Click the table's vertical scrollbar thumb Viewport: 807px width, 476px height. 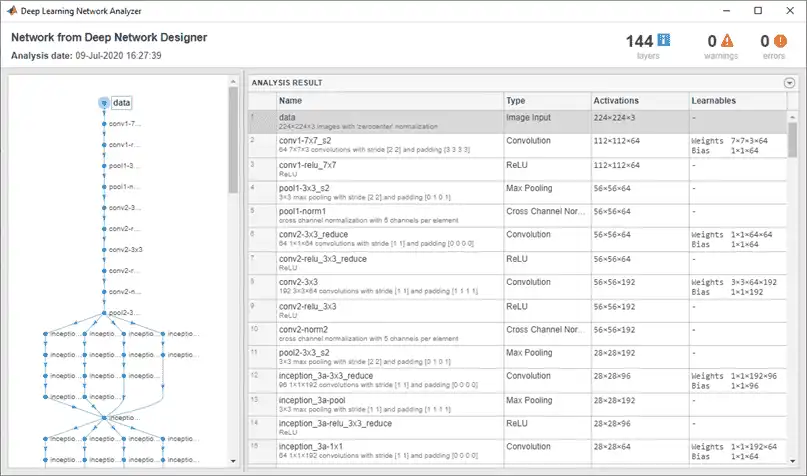tap(791, 133)
